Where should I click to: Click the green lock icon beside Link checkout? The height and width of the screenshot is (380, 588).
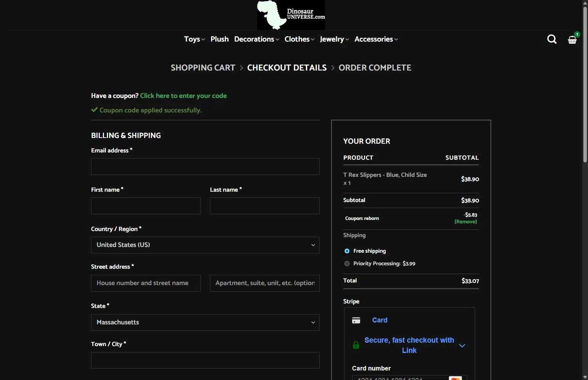(x=356, y=345)
